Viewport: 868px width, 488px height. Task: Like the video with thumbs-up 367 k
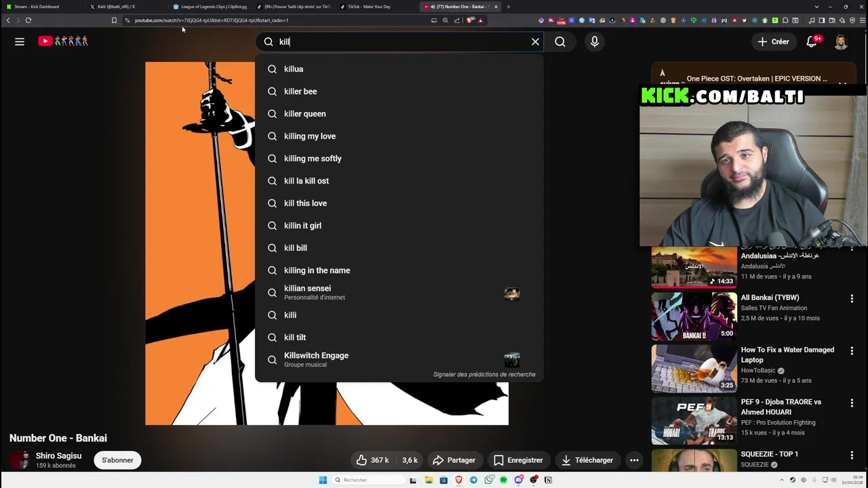tap(372, 460)
